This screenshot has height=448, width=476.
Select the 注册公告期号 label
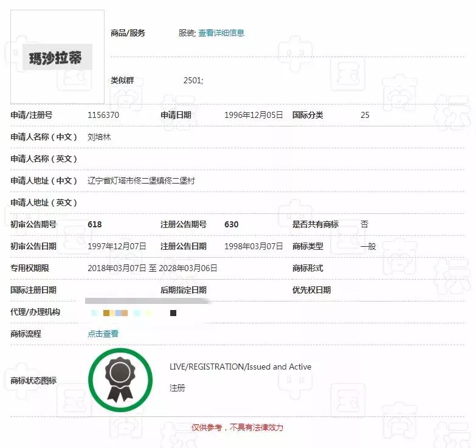click(184, 224)
